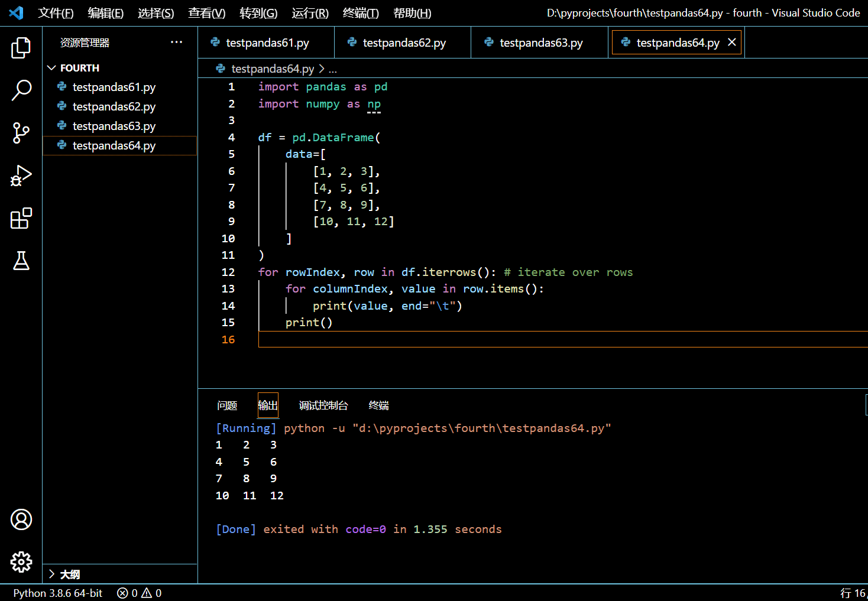
Task: Click the underlined np in line 2
Action: click(x=374, y=104)
